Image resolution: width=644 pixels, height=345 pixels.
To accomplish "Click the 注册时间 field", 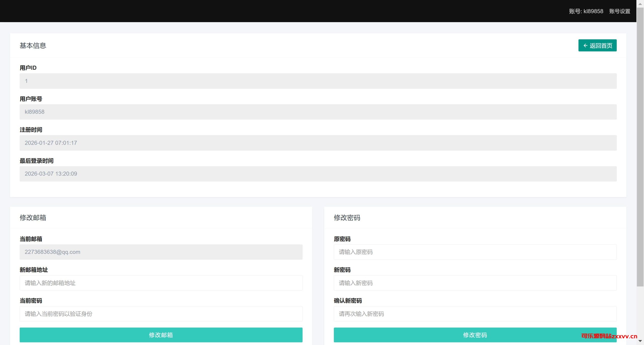I will click(318, 143).
